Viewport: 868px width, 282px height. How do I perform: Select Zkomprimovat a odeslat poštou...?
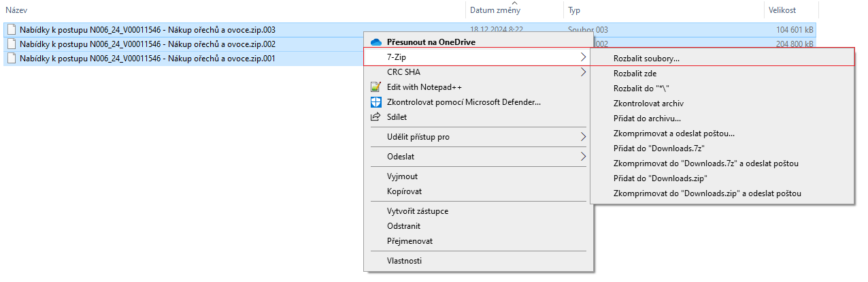pos(722,134)
